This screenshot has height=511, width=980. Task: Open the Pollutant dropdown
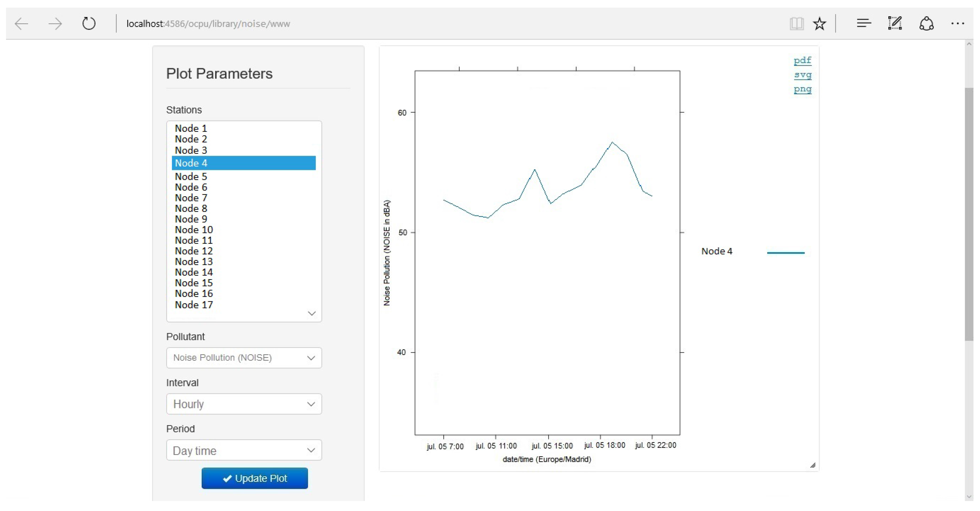click(244, 358)
